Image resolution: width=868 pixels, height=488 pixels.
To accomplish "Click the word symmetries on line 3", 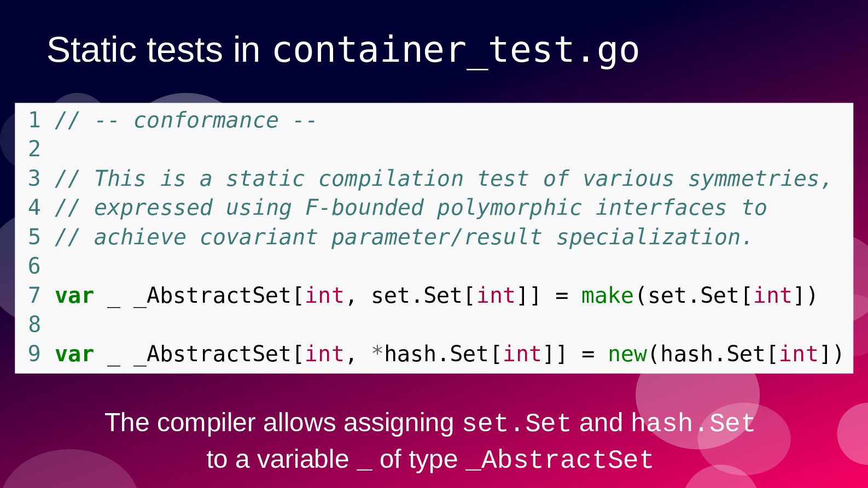I will (x=754, y=179).
